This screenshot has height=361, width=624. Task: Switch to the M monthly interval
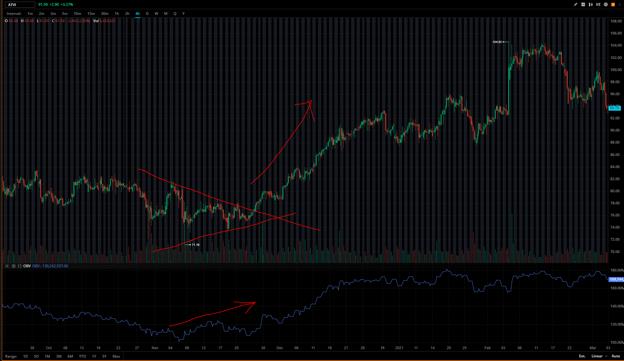(166, 14)
